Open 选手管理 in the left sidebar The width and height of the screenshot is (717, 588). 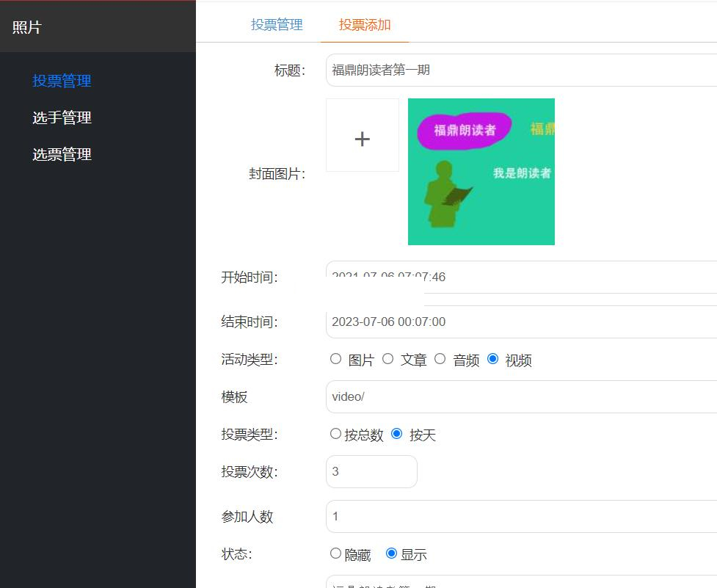[62, 117]
